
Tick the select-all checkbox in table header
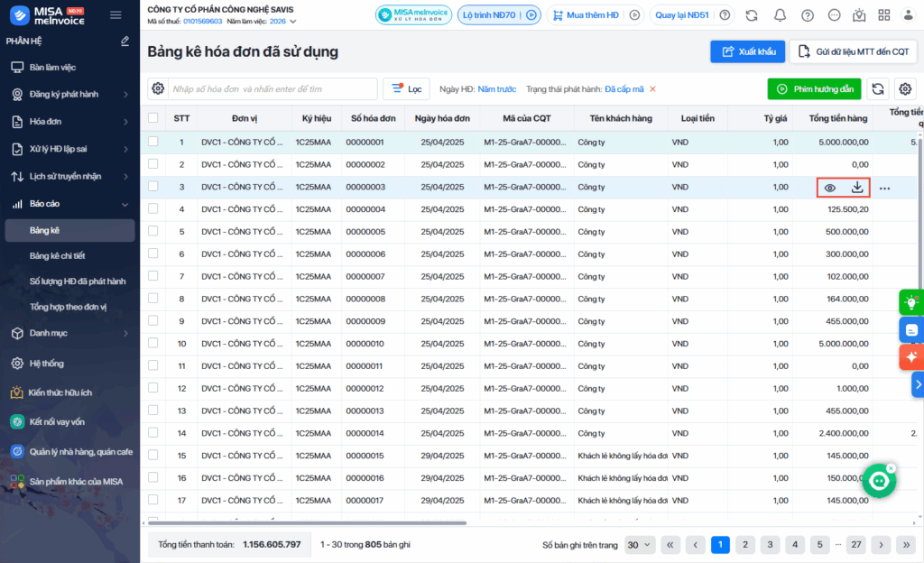[x=153, y=117]
